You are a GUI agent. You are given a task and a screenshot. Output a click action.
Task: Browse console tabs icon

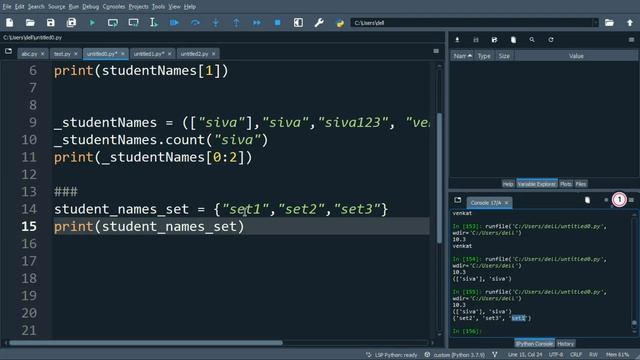(x=458, y=200)
